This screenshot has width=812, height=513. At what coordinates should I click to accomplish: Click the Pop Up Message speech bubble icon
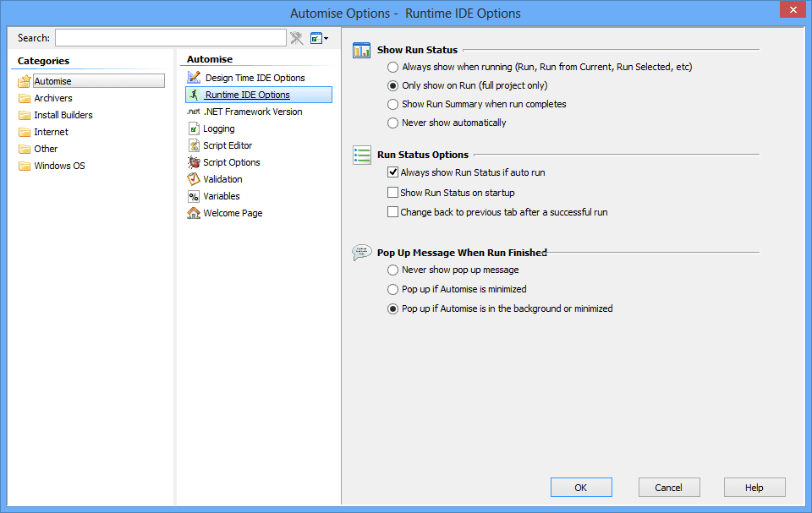361,252
